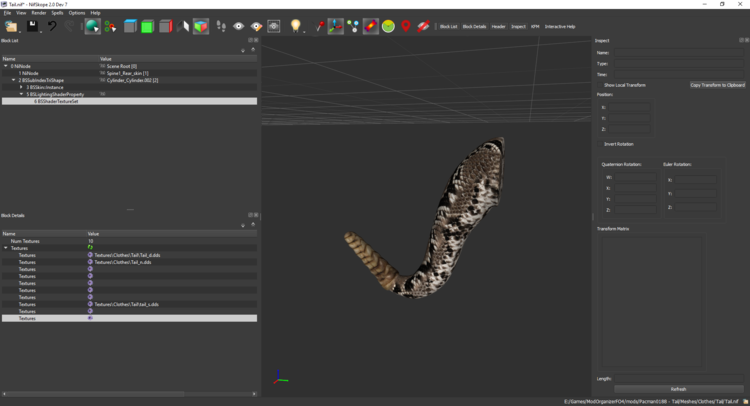
Task: Collapse the 0 NiNode tree root
Action: click(6, 66)
